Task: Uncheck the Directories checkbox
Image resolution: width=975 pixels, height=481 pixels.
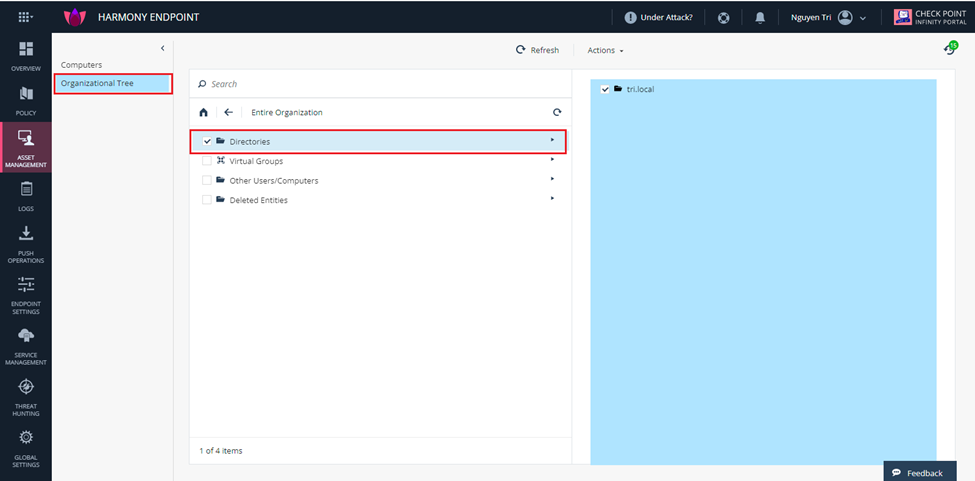Action: (x=207, y=142)
